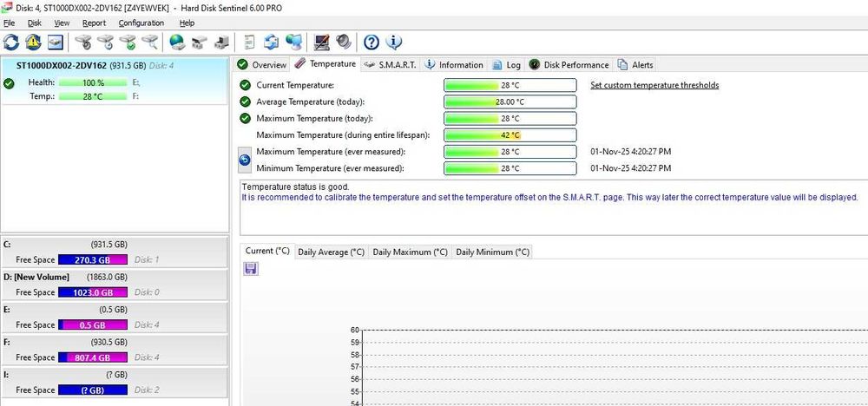Viewport: 868px width, 406px height.
Task: Click the refresh icon with yellow warning triangle
Action: (x=33, y=42)
